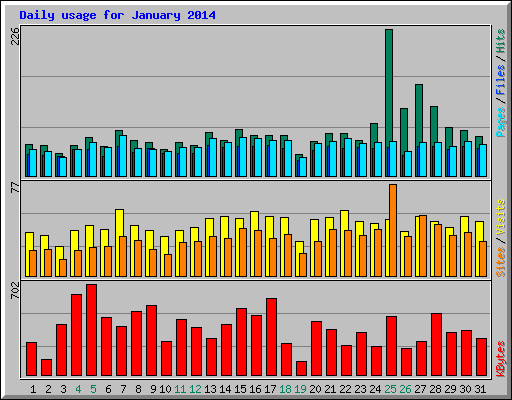Click day 1 on the x-axis
The image size is (512, 400).
click(x=33, y=389)
